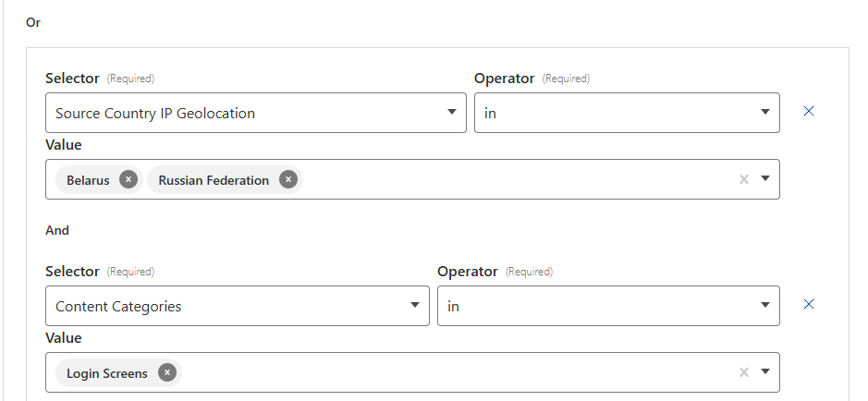
Task: Select the Belarus tag label
Action: coord(88,180)
